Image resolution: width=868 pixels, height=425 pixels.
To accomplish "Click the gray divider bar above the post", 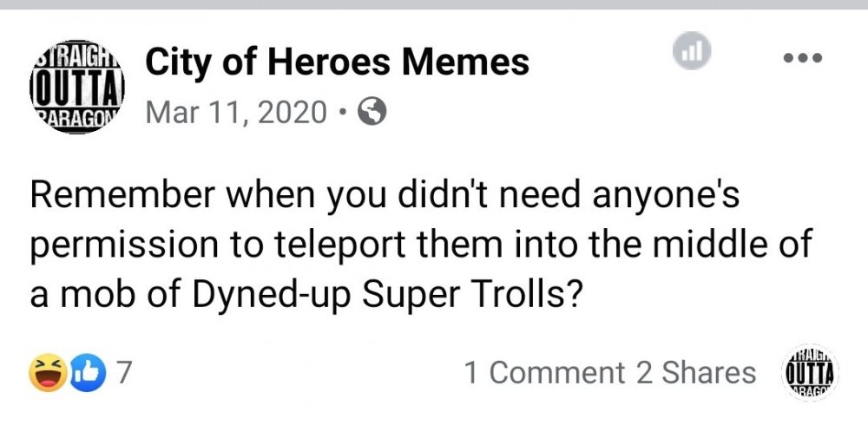I will 434,4.
